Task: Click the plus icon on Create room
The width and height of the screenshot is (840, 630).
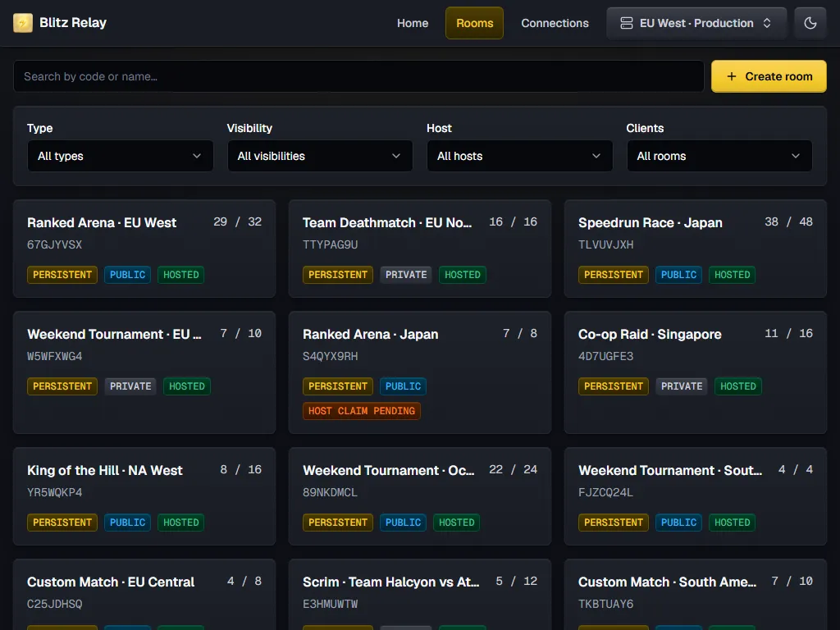Action: [x=731, y=76]
